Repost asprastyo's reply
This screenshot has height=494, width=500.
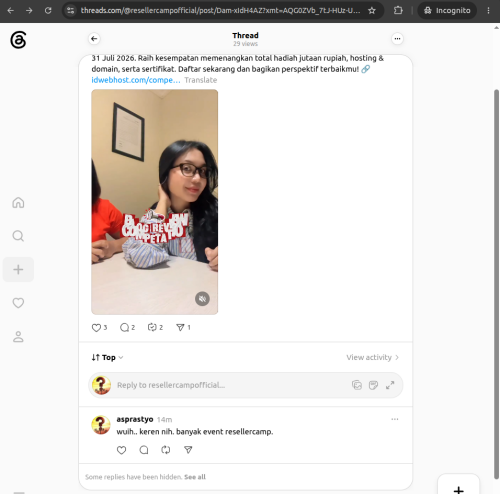166,450
